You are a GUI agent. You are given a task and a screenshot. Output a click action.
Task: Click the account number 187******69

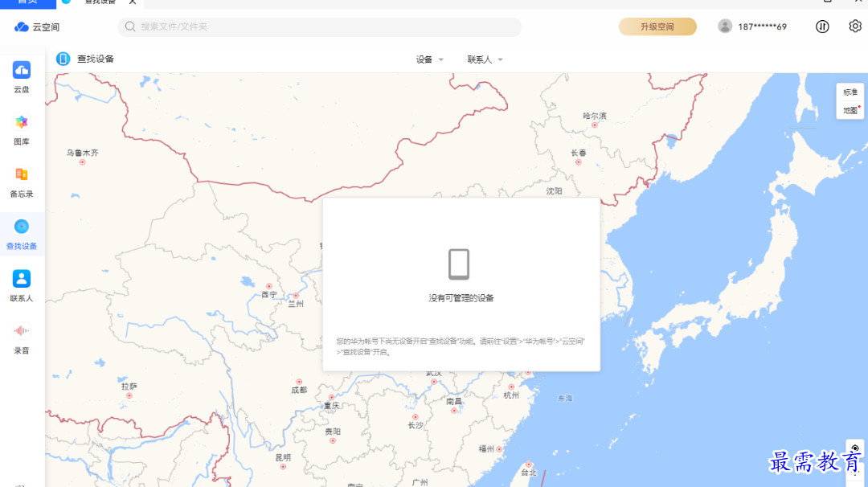[x=762, y=27]
